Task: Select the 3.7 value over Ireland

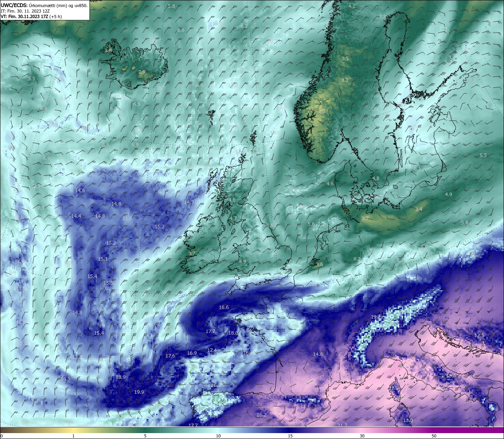Action: click(192, 253)
